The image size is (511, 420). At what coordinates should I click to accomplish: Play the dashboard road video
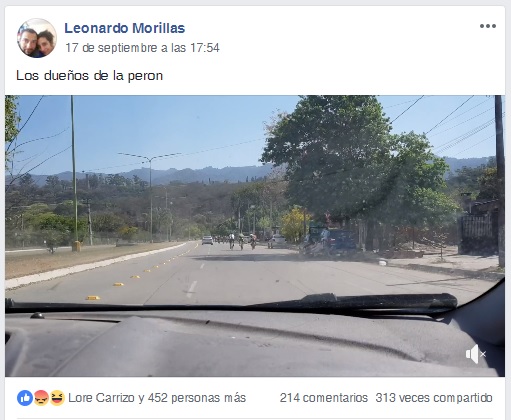[x=255, y=236]
